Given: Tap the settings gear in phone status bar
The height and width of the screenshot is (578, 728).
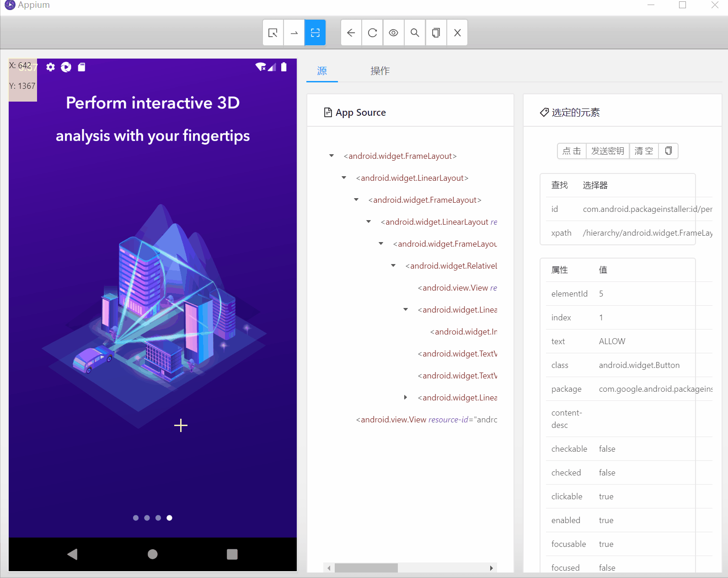Looking at the screenshot, I should 50,67.
